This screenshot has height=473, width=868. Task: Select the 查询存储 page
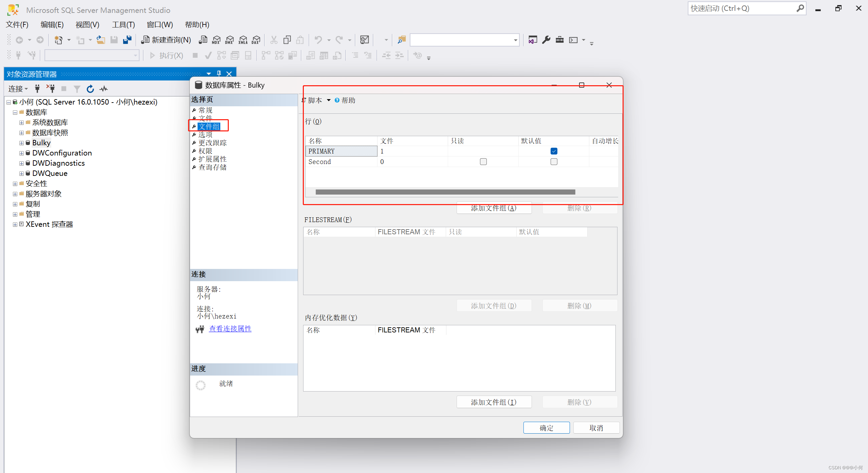[213, 167]
